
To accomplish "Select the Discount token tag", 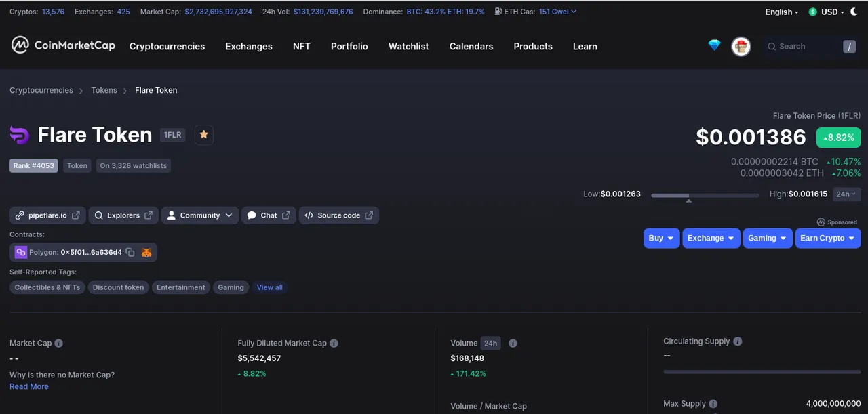I will (118, 287).
